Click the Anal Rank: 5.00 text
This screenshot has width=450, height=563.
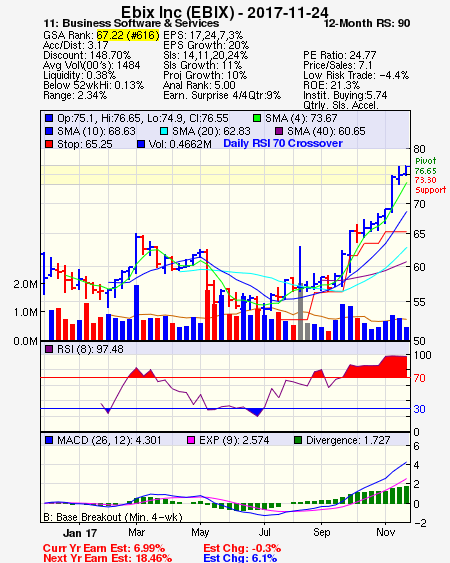[199, 85]
